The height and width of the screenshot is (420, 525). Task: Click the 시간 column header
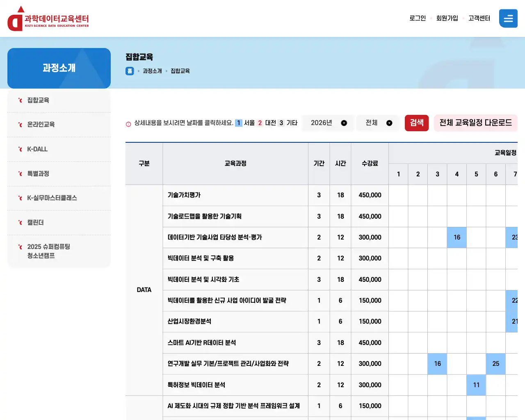point(340,164)
